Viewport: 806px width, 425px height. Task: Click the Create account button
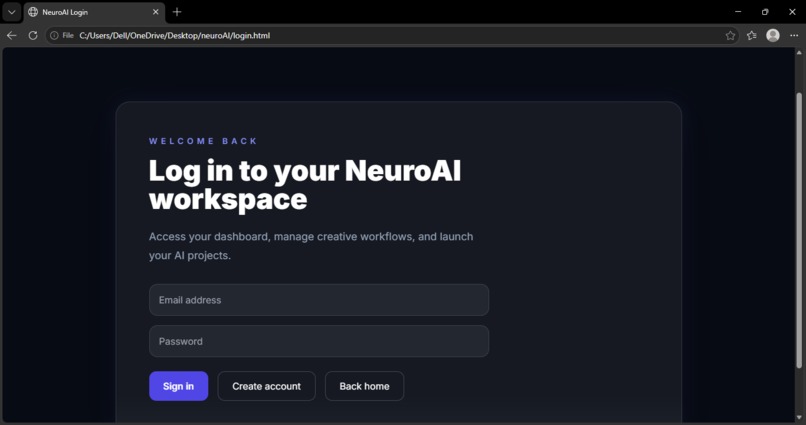point(266,386)
